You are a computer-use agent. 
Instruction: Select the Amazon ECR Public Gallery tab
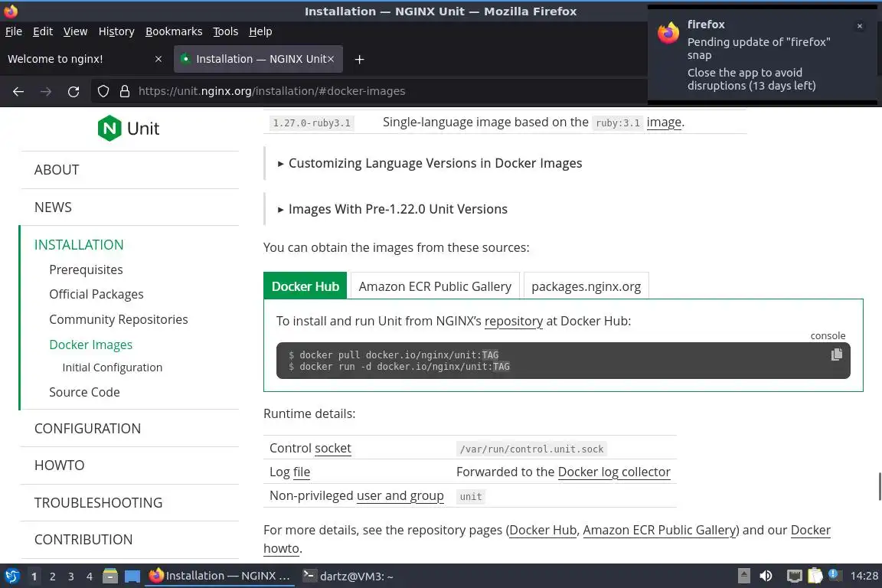pyautogui.click(x=435, y=286)
